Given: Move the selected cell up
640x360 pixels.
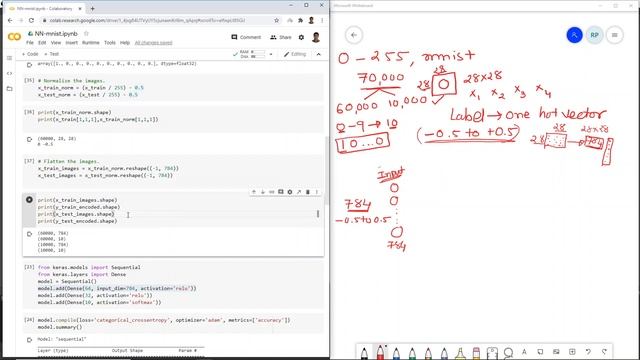Looking at the screenshot, I should pos(254,192).
